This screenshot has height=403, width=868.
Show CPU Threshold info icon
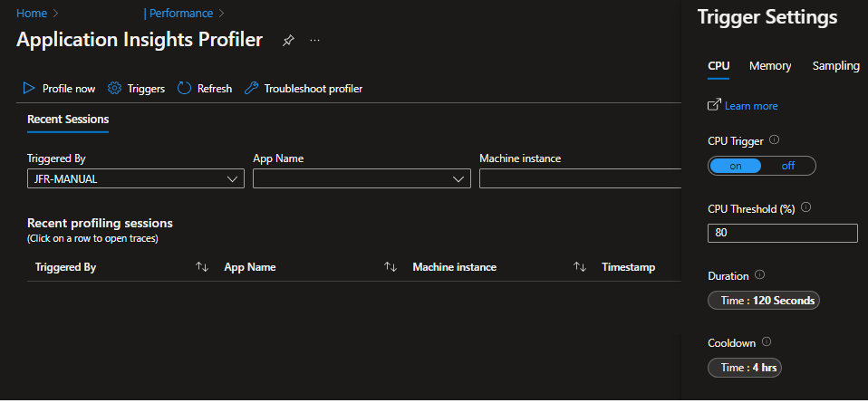[806, 207]
